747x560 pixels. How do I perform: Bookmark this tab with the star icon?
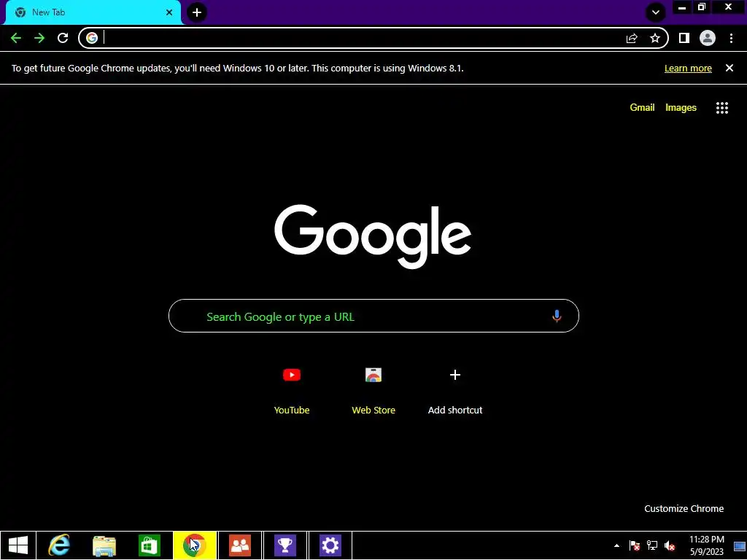(655, 38)
